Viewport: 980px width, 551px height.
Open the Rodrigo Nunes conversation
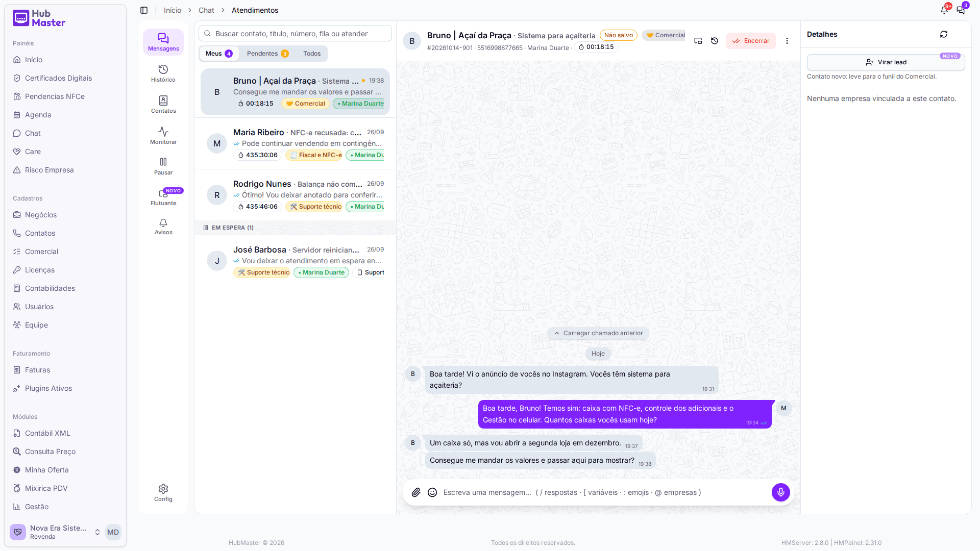295,195
